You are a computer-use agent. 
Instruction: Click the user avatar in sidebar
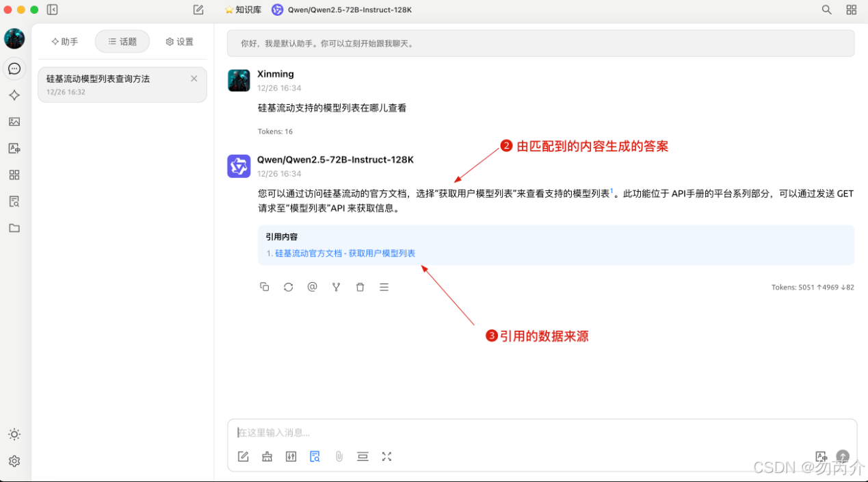(x=14, y=39)
